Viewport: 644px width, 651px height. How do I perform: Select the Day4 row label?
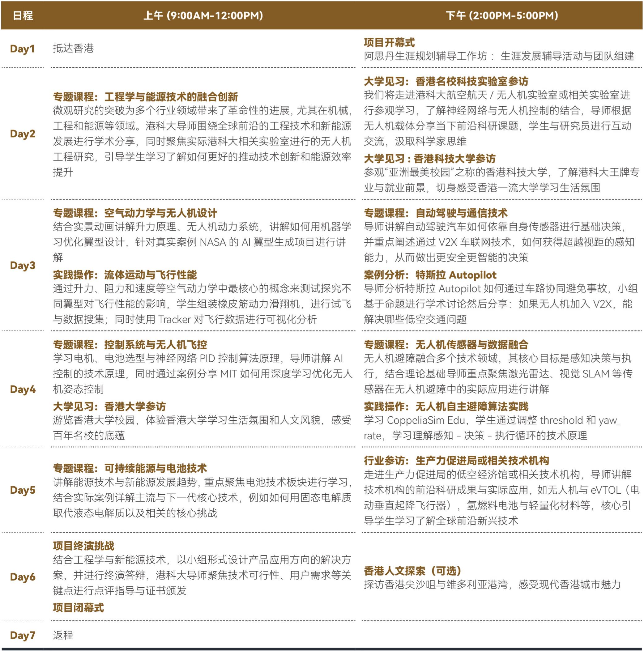point(23,389)
